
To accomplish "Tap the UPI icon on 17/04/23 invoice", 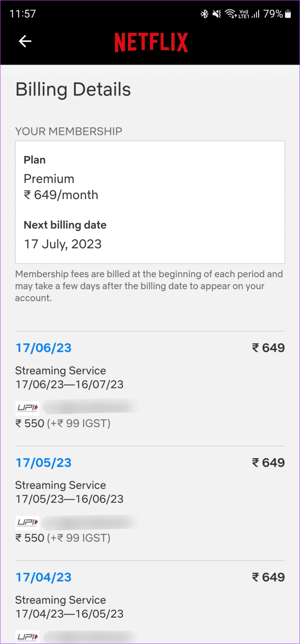I will point(28,637).
